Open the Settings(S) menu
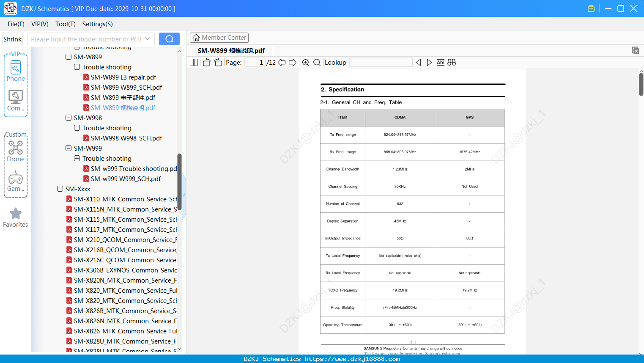 tap(98, 24)
